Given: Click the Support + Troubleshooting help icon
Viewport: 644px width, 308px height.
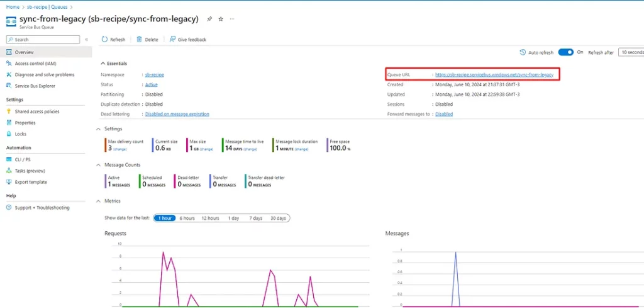Looking at the screenshot, I should [x=9, y=208].
